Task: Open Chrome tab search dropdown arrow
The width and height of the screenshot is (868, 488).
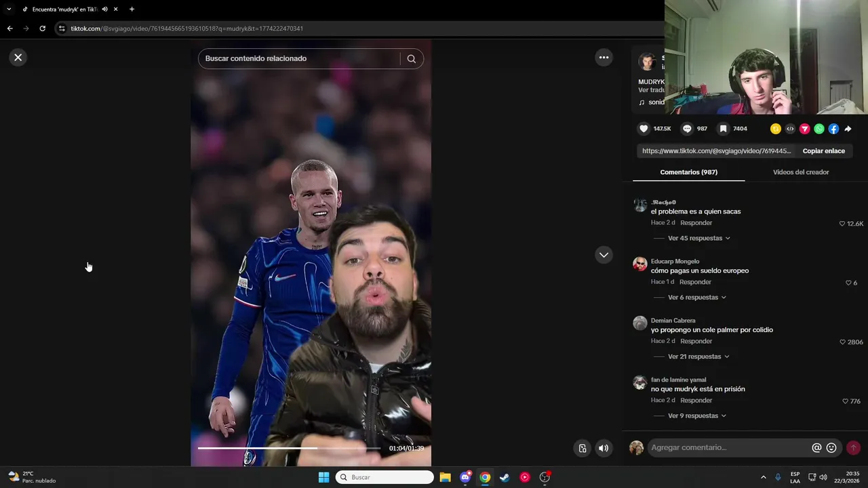Action: pyautogui.click(x=9, y=9)
